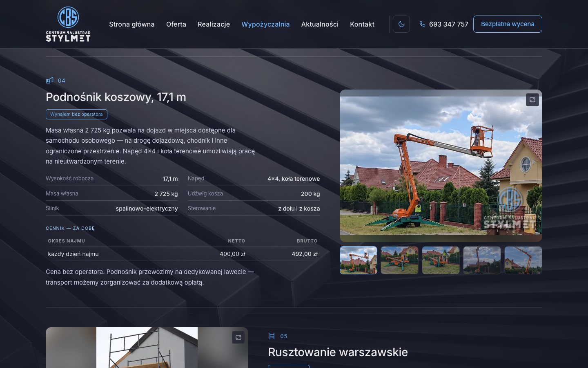Click the Rusztowanie warszawskie heading
The height and width of the screenshot is (368, 588).
pos(338,352)
